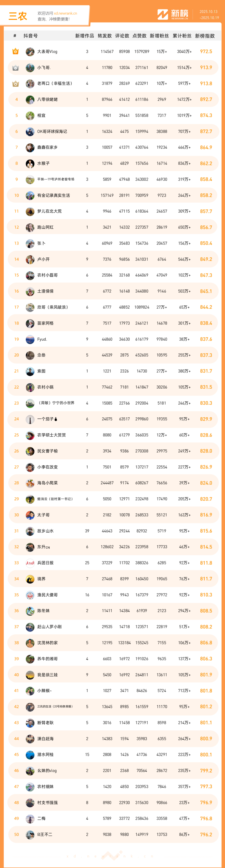Click the 转发数 column header

tap(105, 36)
